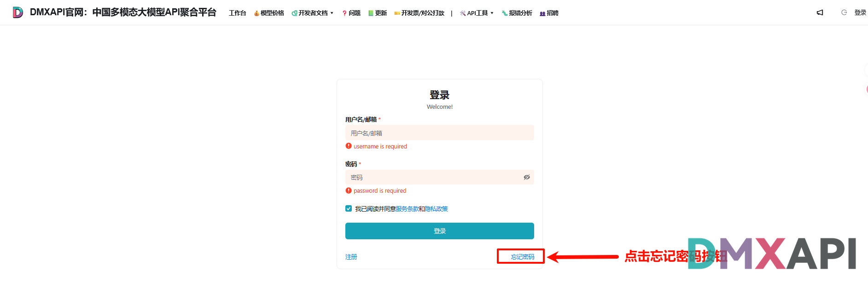Open the 报错分析 page
Screen dimensions: 868x284
pos(517,13)
